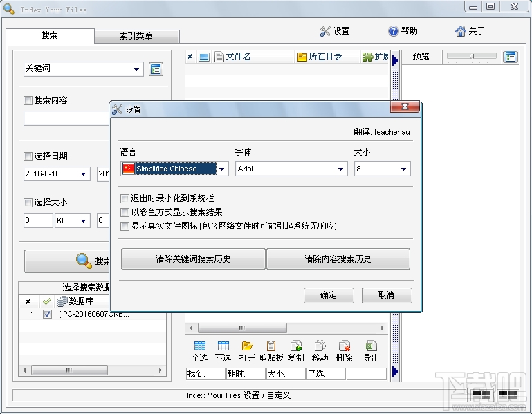Select the PC-20160607 database row
The image size is (532, 414).
click(x=92, y=314)
